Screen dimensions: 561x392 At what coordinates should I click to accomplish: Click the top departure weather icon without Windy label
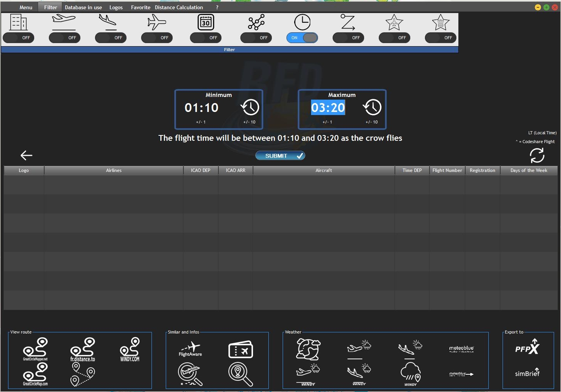pos(359,349)
